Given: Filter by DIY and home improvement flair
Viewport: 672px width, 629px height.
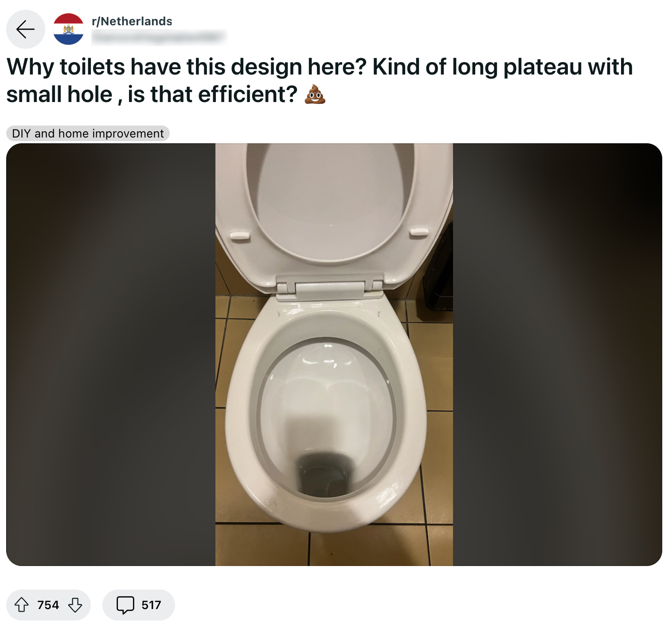Looking at the screenshot, I should [x=88, y=134].
